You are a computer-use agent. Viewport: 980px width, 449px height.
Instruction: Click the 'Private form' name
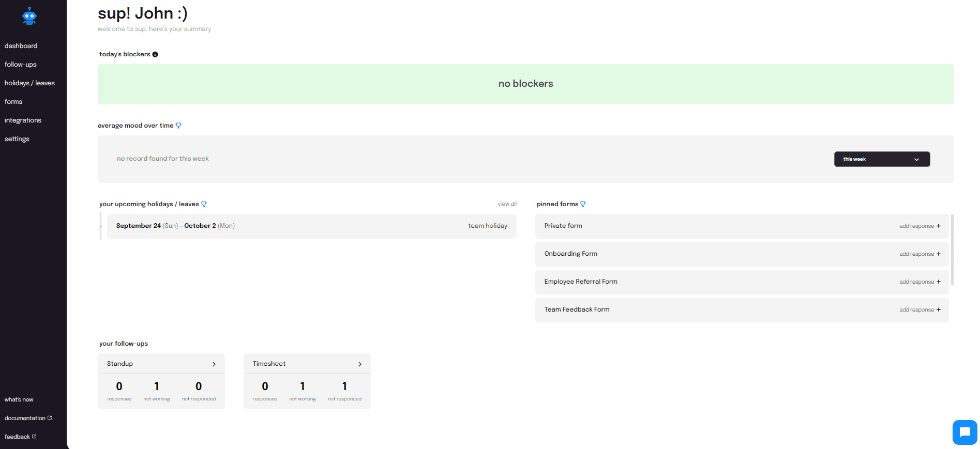563,226
